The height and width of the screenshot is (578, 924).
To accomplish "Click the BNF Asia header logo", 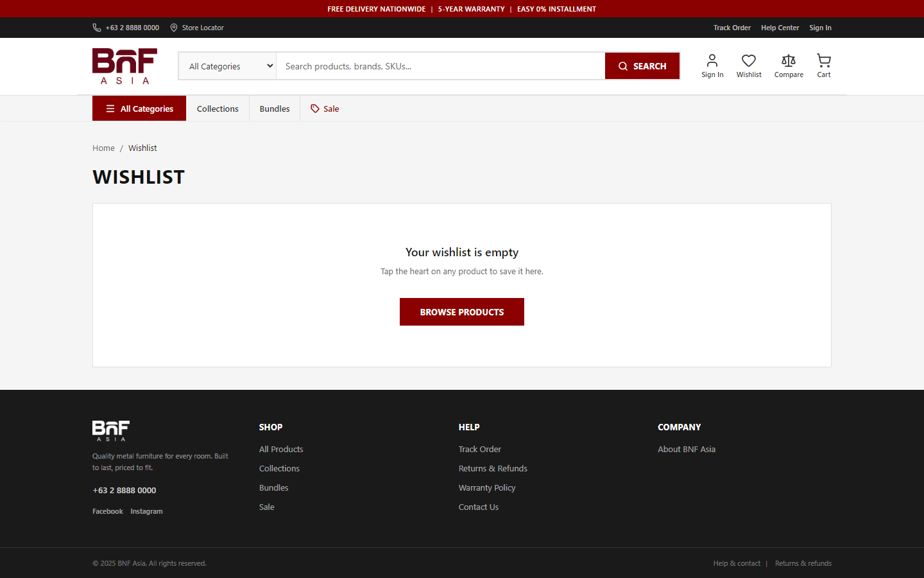I will point(124,66).
